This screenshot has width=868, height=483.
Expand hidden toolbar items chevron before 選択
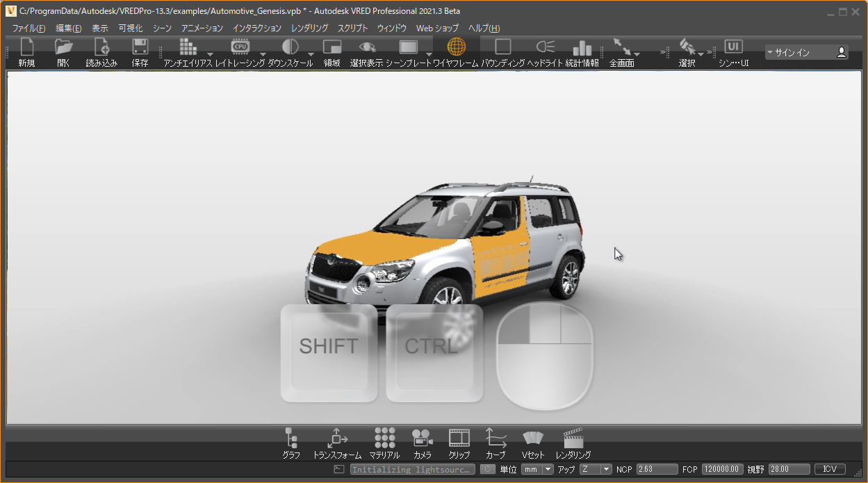point(664,52)
